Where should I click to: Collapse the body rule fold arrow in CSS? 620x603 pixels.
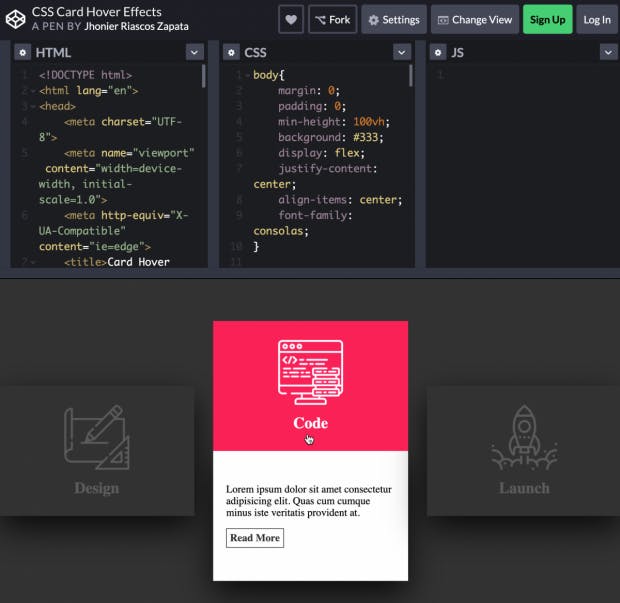pyautogui.click(x=246, y=75)
